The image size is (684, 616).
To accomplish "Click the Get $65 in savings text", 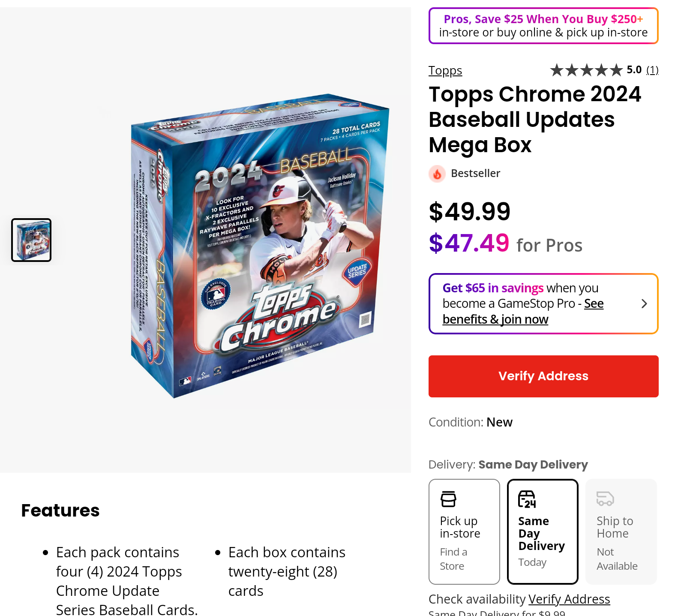I will tap(493, 288).
